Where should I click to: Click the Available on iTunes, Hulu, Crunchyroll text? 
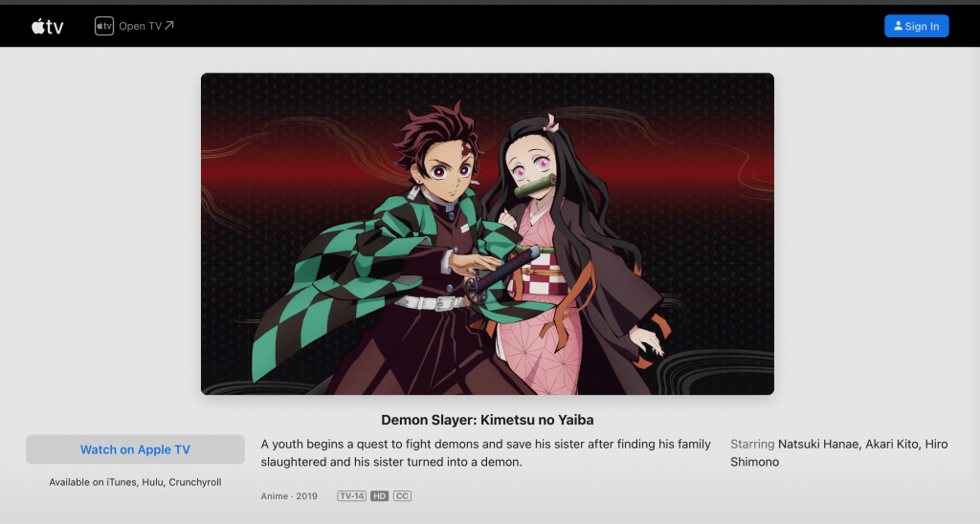pos(135,482)
